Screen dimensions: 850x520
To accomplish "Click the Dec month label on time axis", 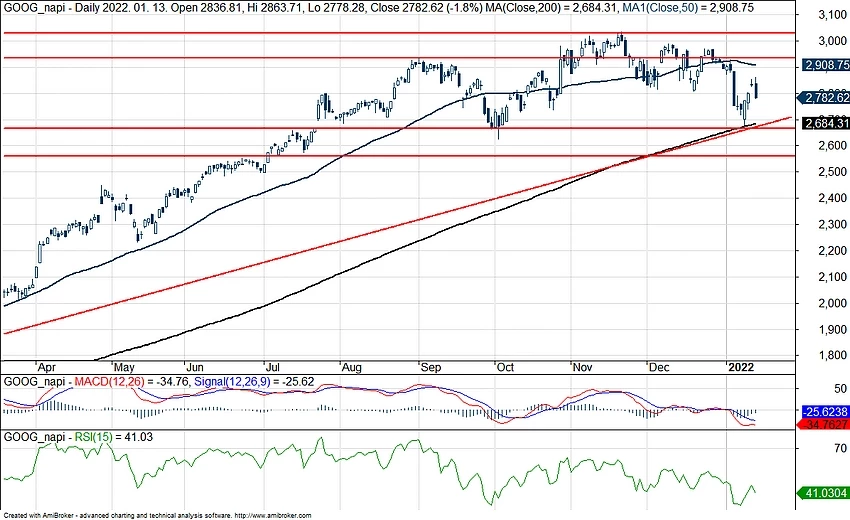I will tap(659, 368).
